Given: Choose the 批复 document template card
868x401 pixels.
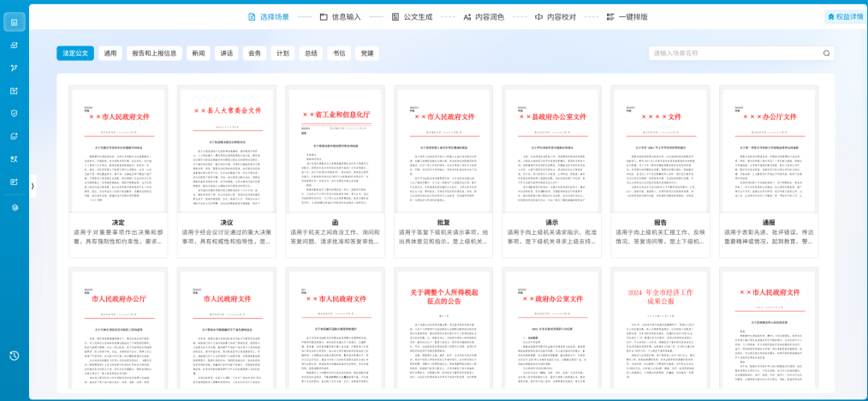Looking at the screenshot, I should tap(443, 171).
